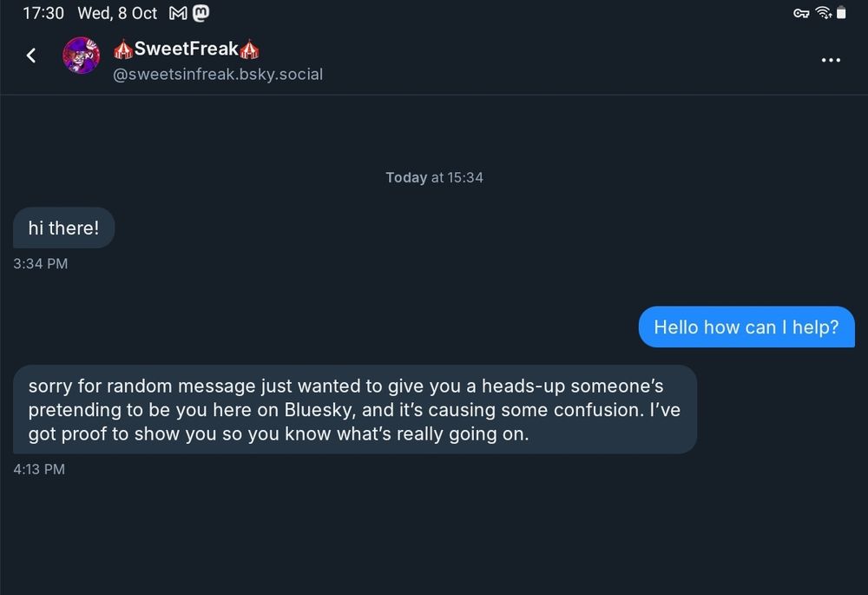Tap the circus tent emoji before SweetFreak

123,50
